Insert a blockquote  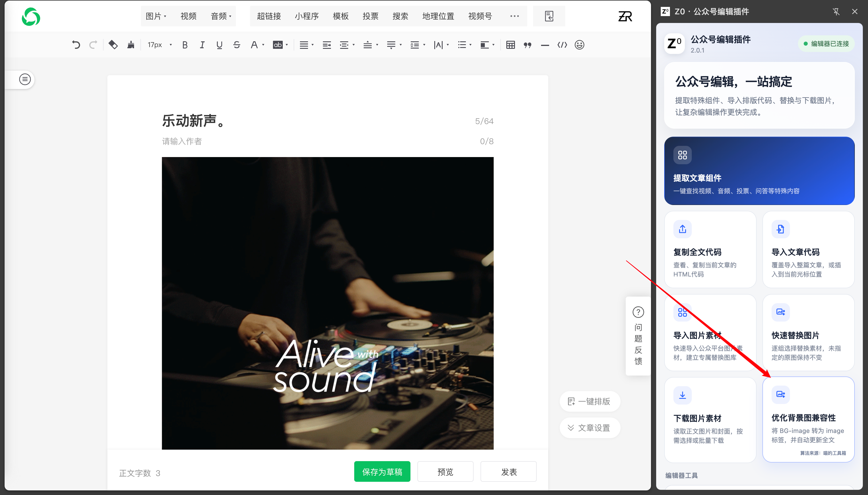click(528, 45)
